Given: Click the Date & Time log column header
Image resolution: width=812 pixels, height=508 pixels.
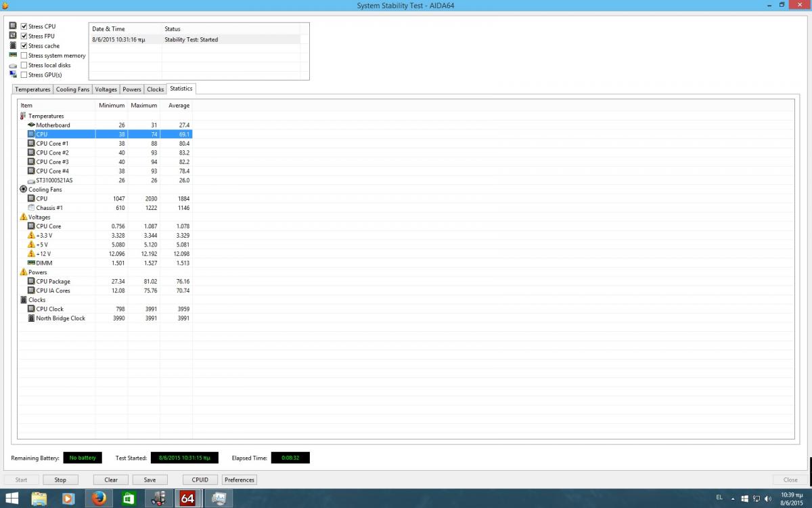Looking at the screenshot, I should (x=125, y=29).
